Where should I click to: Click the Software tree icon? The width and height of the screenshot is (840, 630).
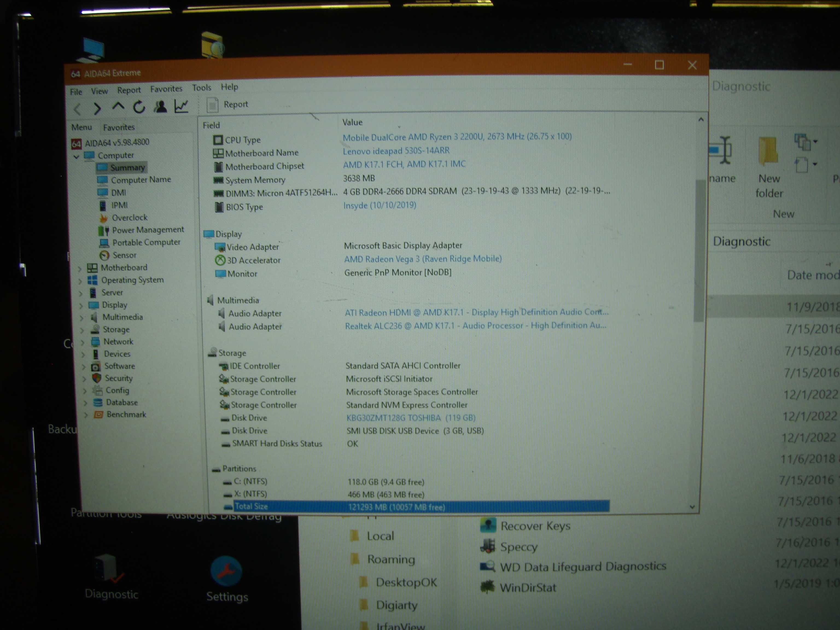click(96, 367)
